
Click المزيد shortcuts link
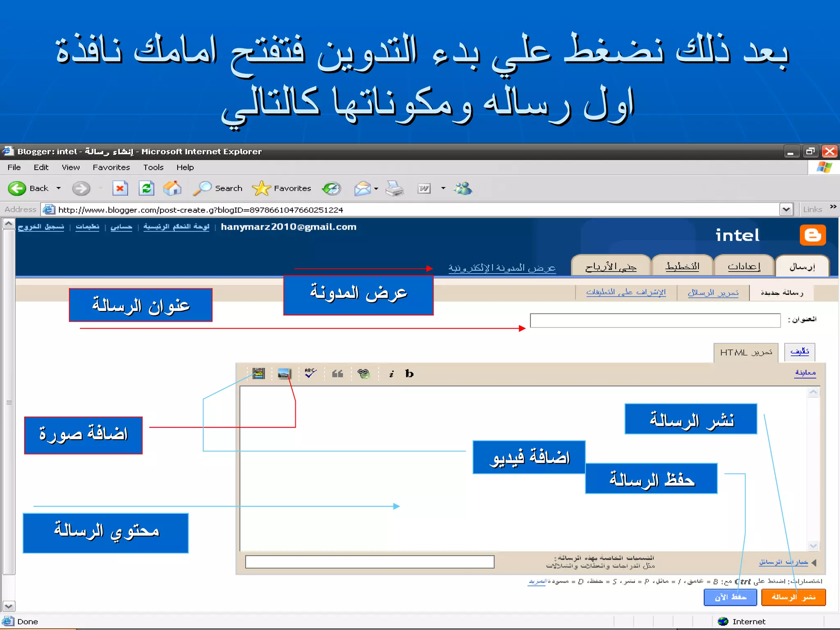click(537, 582)
